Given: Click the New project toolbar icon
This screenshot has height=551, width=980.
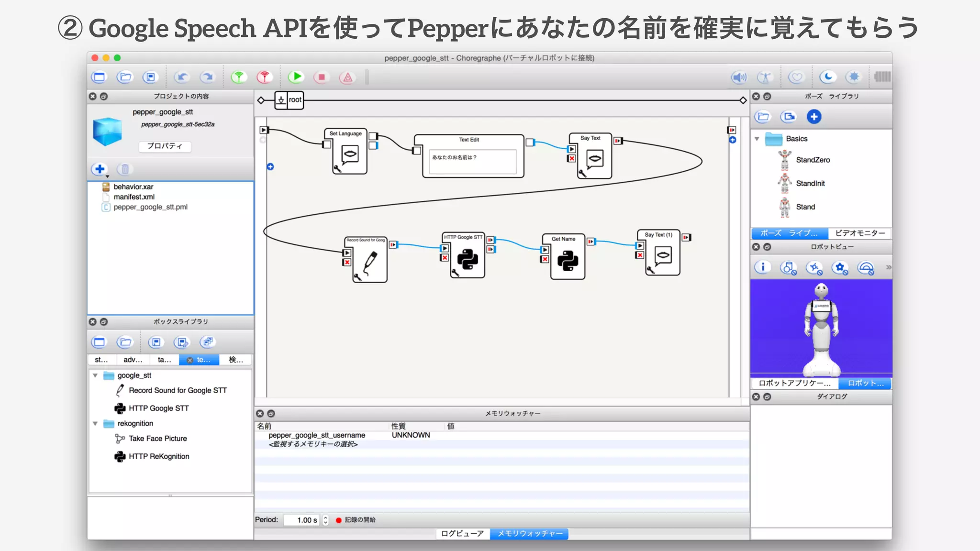Looking at the screenshot, I should 99,77.
